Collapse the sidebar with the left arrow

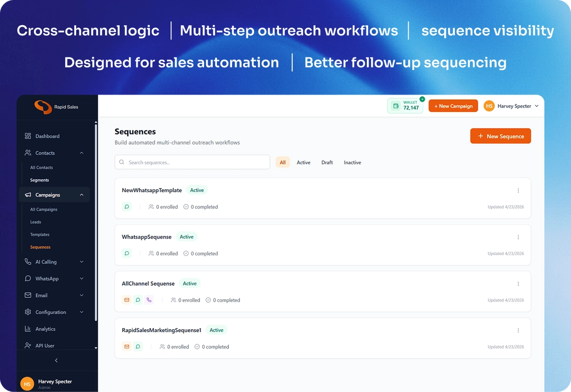(57, 361)
